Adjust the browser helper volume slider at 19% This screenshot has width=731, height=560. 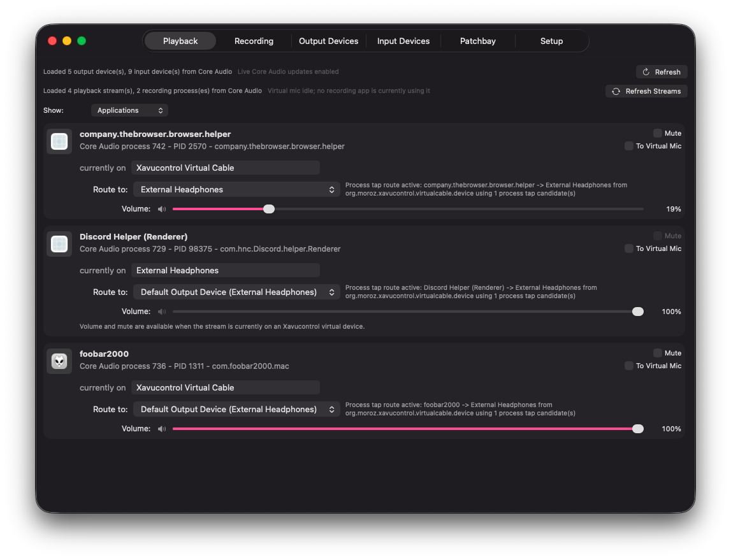click(408, 209)
